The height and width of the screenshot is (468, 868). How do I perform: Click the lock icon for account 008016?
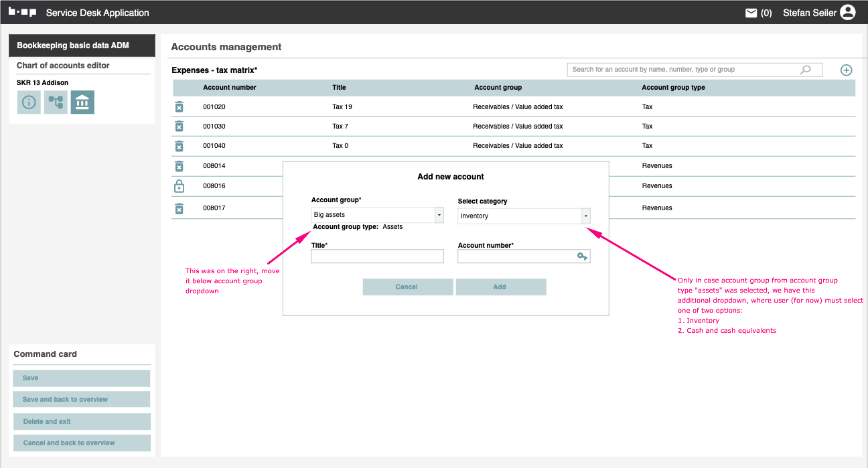(x=179, y=186)
